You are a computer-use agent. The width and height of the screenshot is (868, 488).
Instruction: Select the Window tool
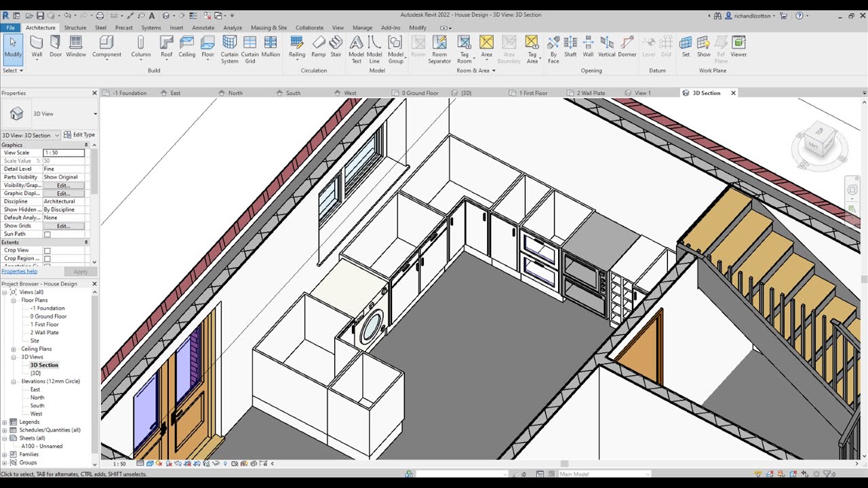point(76,47)
